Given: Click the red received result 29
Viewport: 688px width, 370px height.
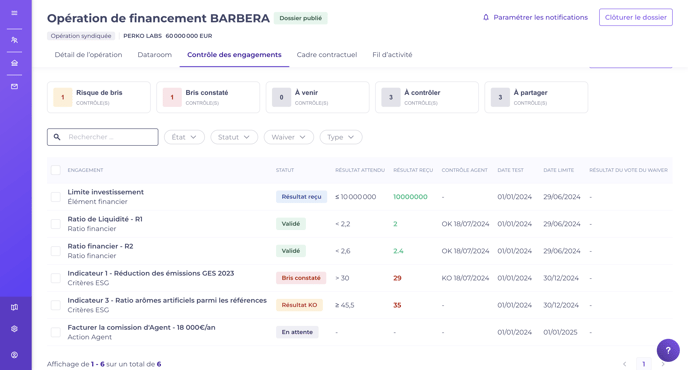Looking at the screenshot, I should (397, 278).
